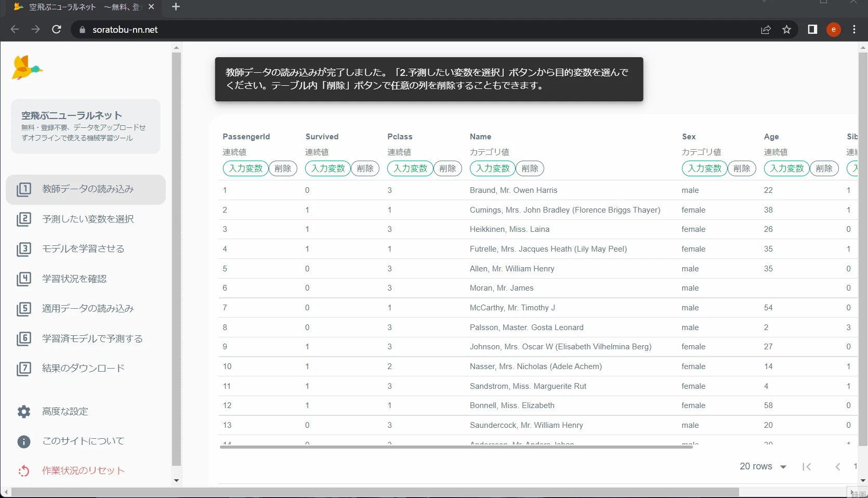Toggle 入力変数 for Name column
Image resolution: width=868 pixels, height=498 pixels.
[493, 168]
